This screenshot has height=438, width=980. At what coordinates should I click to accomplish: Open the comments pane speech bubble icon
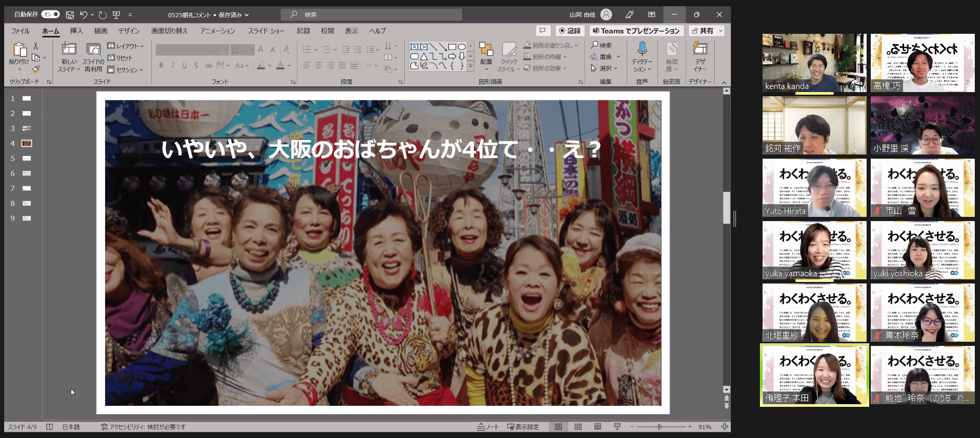pos(543,31)
